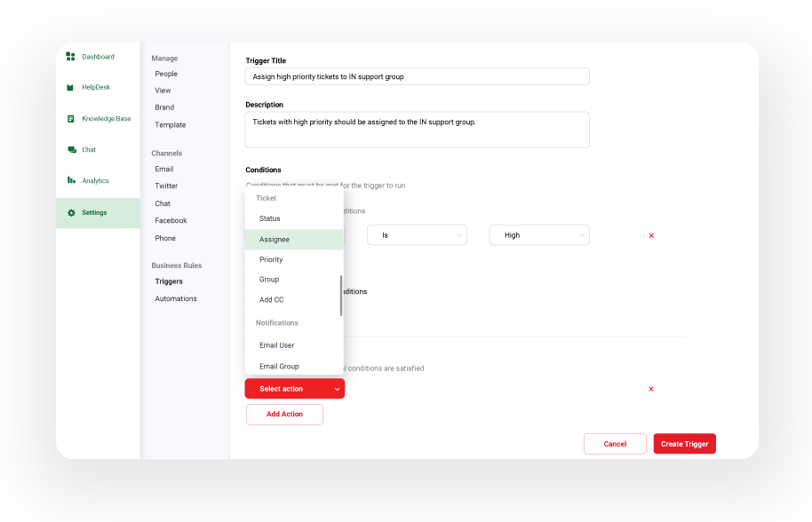The image size is (812, 522).
Task: Switch to the Email channel settings
Action: [163, 169]
